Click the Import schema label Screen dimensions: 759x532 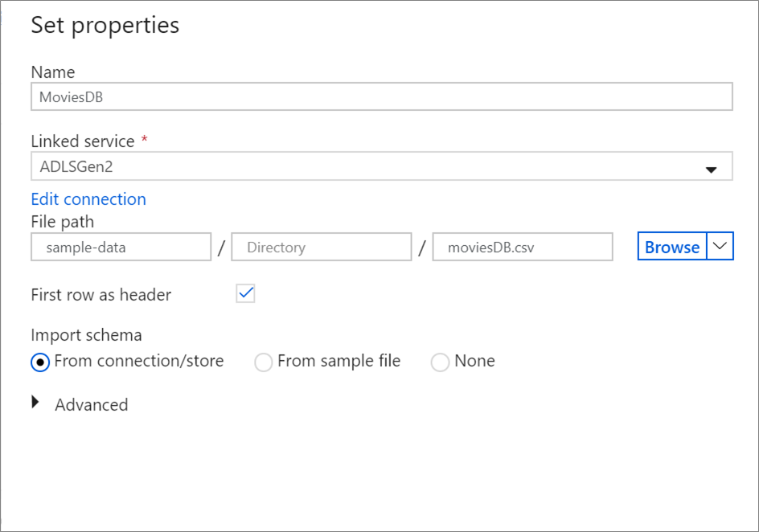[x=86, y=335]
